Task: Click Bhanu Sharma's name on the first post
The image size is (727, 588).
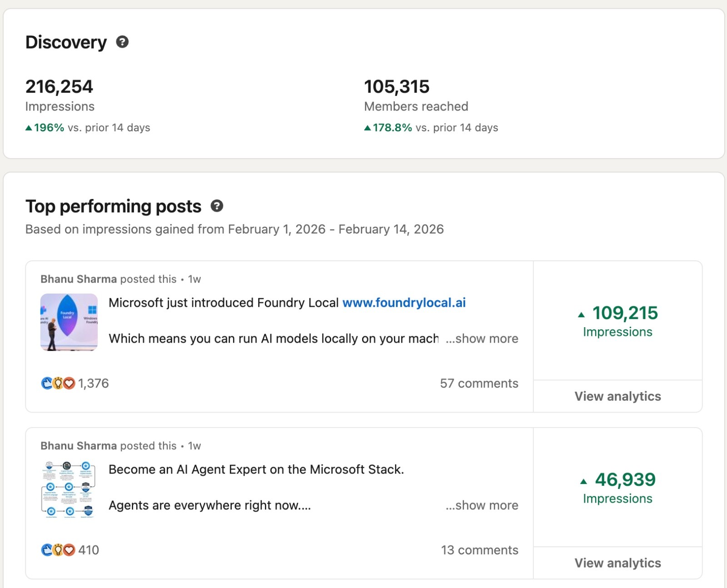Action: (x=79, y=279)
